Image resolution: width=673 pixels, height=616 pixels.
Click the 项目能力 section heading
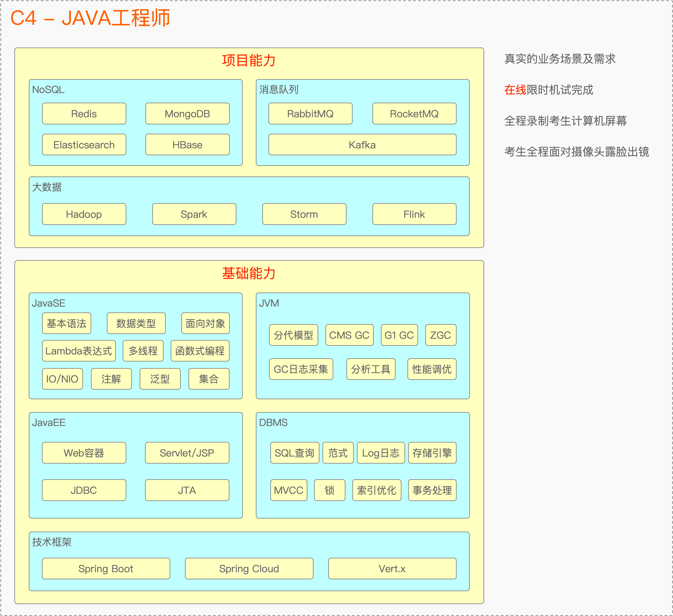point(249,60)
